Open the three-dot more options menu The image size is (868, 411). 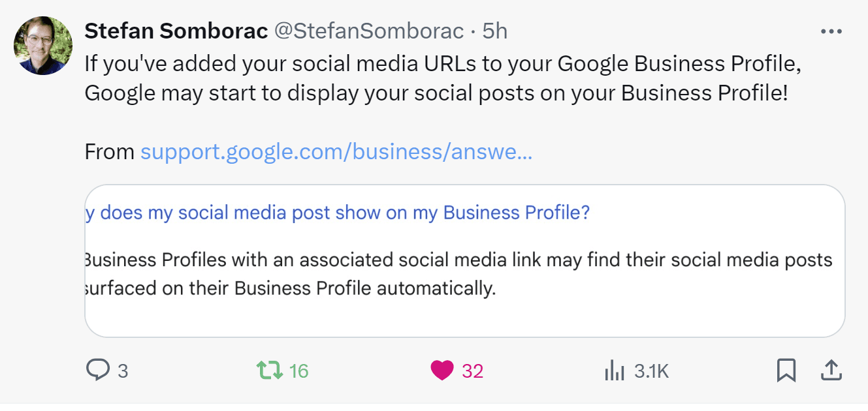[831, 31]
